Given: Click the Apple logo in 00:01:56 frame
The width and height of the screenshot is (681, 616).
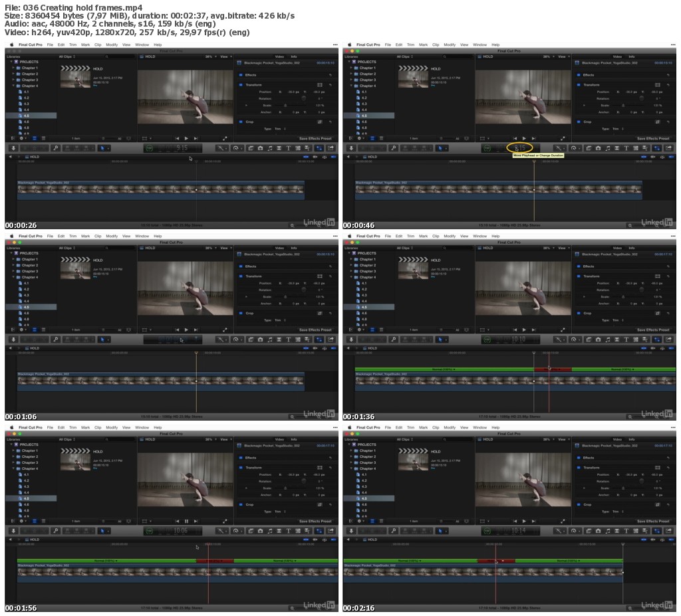Looking at the screenshot, I should 12,427.
